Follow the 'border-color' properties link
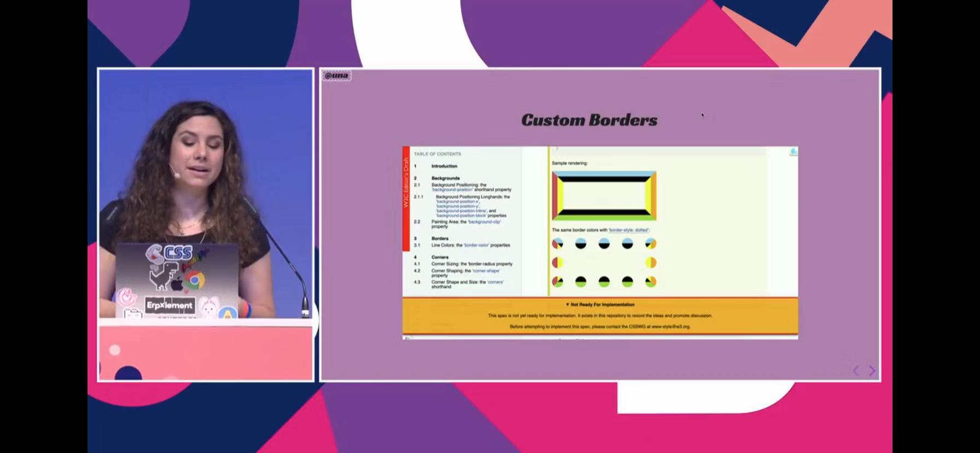 pyautogui.click(x=476, y=245)
